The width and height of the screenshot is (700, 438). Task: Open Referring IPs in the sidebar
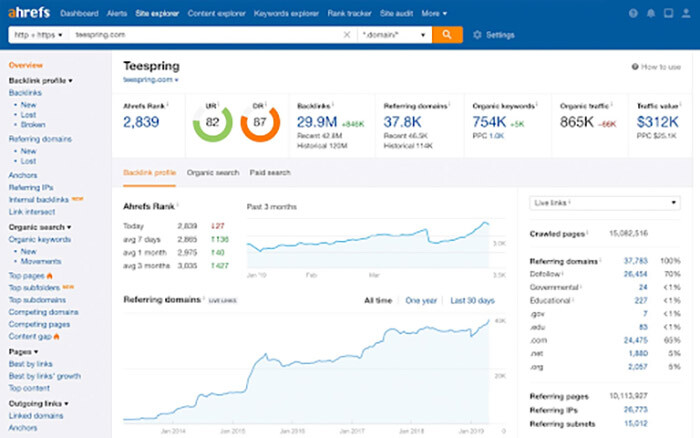pyautogui.click(x=31, y=188)
